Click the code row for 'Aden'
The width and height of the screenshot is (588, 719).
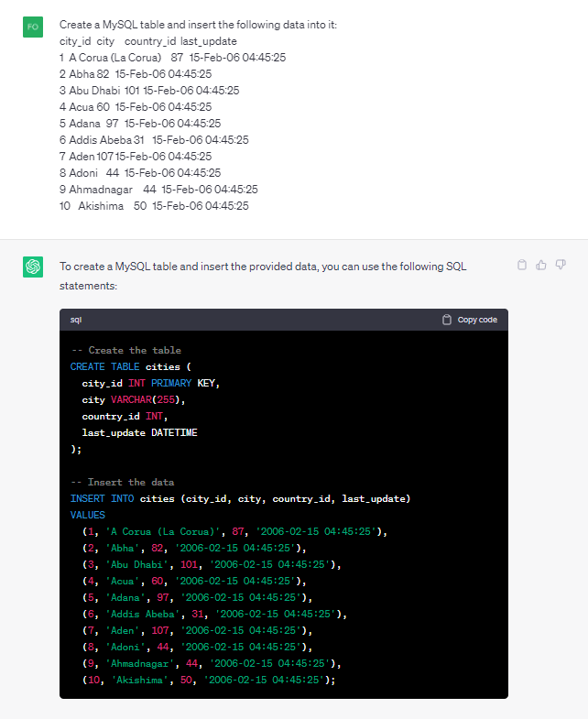(x=197, y=631)
